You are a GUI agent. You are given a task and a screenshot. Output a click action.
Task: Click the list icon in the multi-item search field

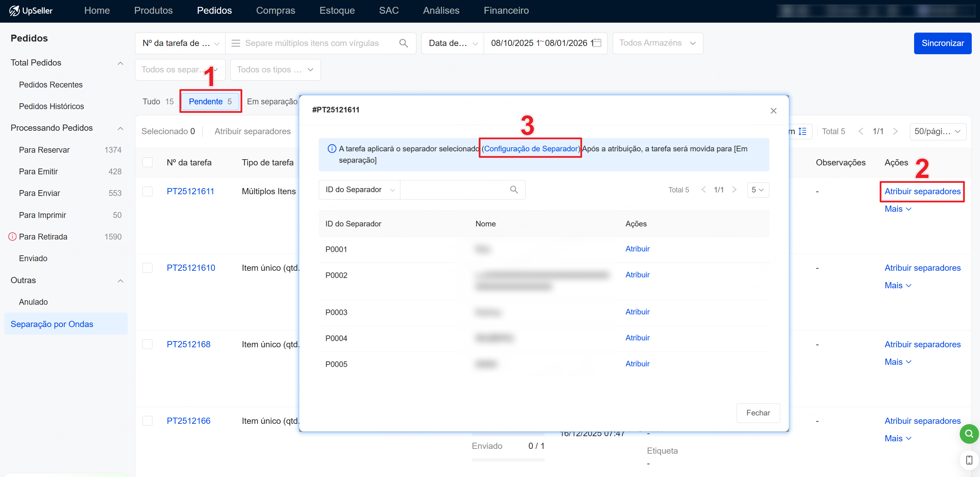[x=235, y=43]
